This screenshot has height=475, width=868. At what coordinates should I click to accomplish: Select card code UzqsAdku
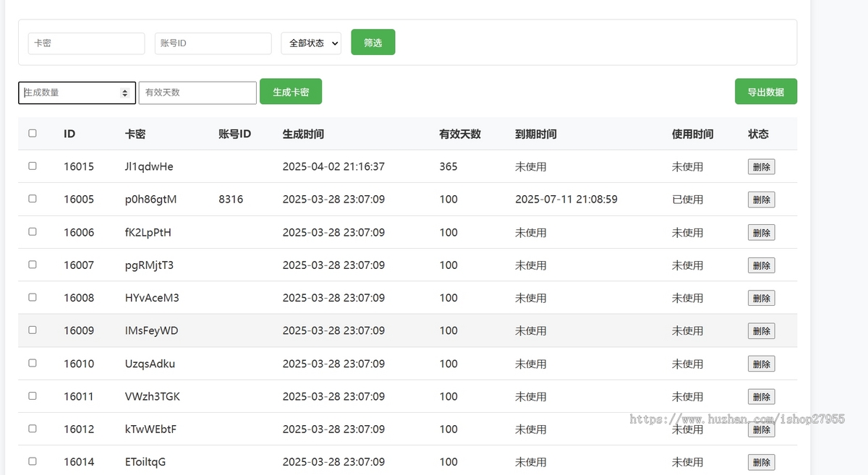(x=150, y=364)
